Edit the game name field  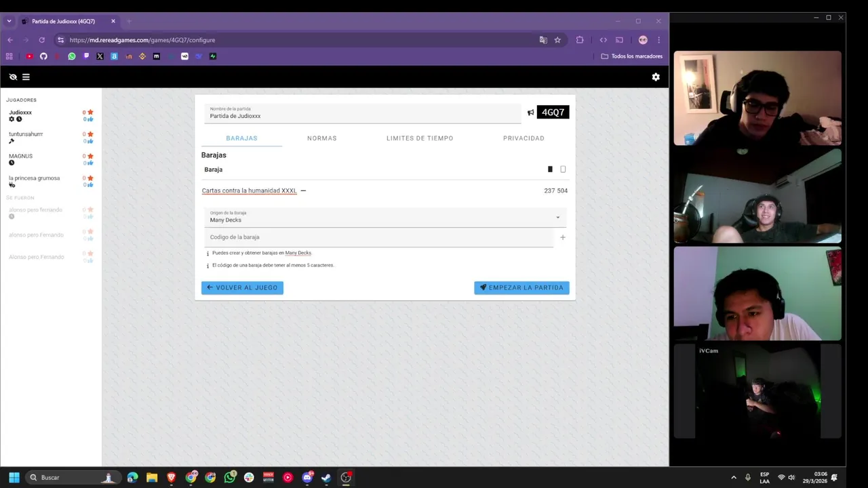tap(363, 113)
